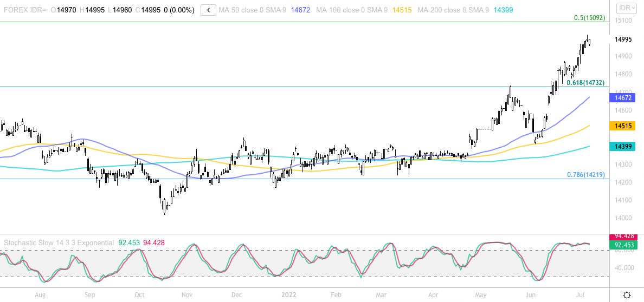This screenshot has width=644, height=302.
Task: Click the 0.5(15092) Fibonacci level label
Action: coord(589,18)
